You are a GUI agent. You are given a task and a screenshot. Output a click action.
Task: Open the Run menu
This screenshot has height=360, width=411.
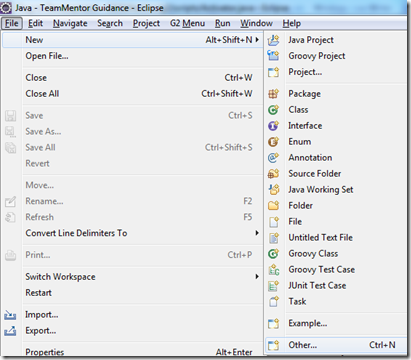(223, 23)
